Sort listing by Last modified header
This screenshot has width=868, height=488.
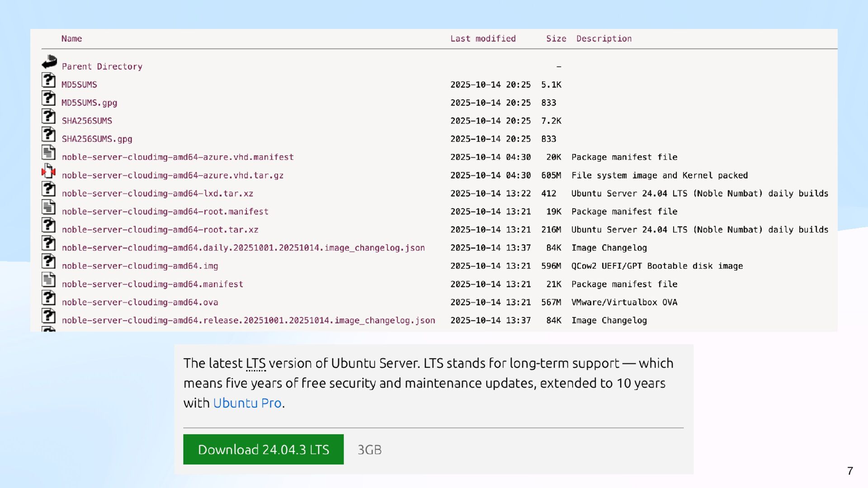coord(483,39)
